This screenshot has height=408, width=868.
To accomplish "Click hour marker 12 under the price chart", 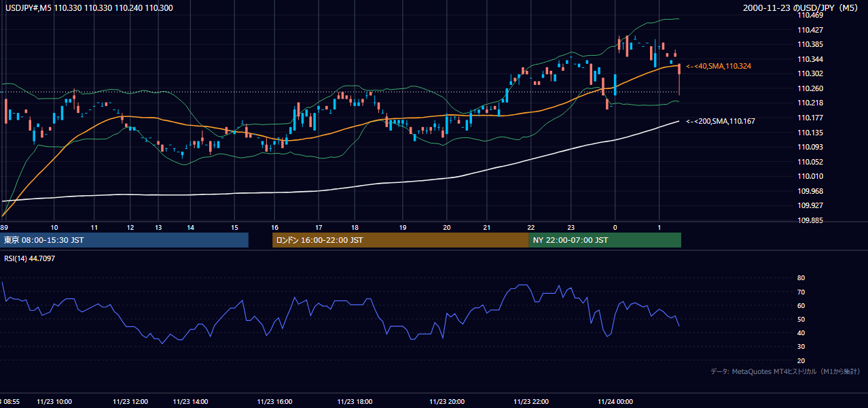I will (x=130, y=228).
